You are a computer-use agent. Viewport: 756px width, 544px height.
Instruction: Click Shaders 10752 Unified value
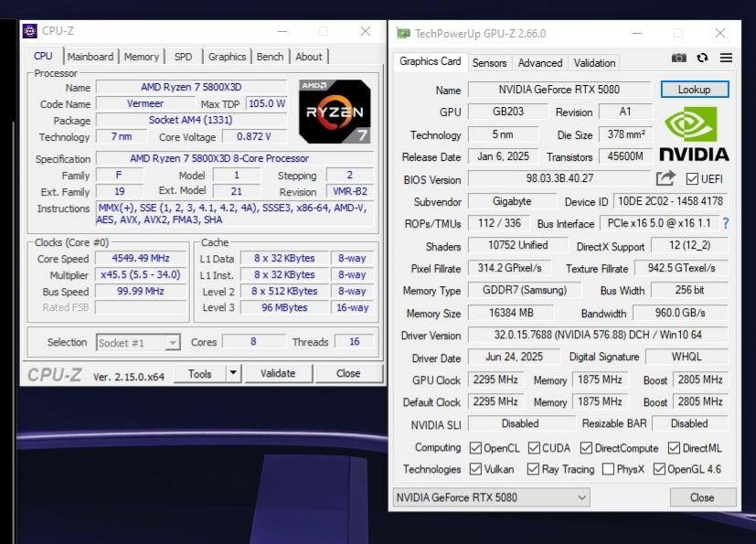pos(518,245)
